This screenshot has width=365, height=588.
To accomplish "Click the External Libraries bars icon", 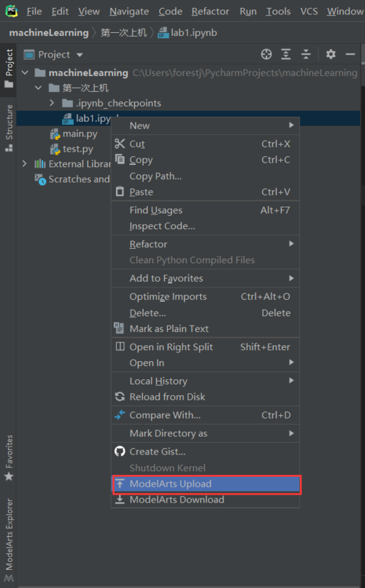I will [x=40, y=164].
